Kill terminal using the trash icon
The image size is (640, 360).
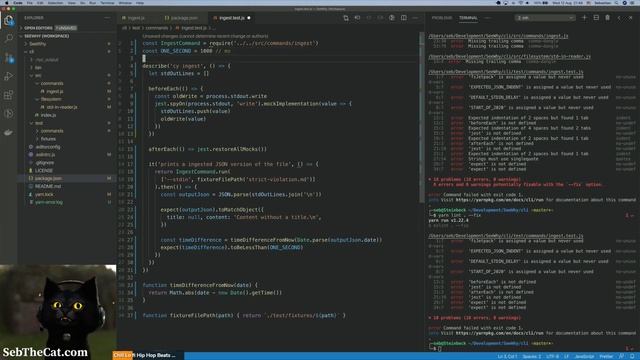(x=607, y=18)
